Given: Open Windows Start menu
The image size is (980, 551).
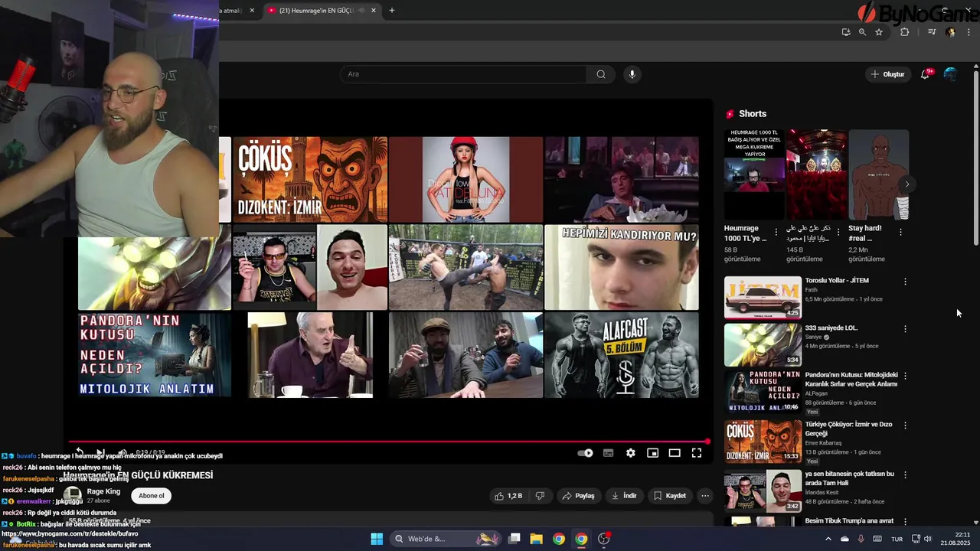Looking at the screenshot, I should point(377,539).
